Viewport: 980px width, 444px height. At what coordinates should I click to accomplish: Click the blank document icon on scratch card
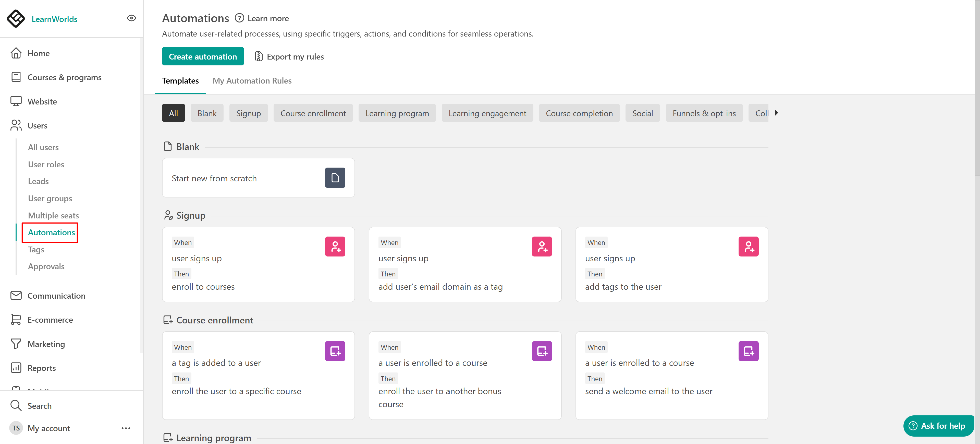click(335, 178)
